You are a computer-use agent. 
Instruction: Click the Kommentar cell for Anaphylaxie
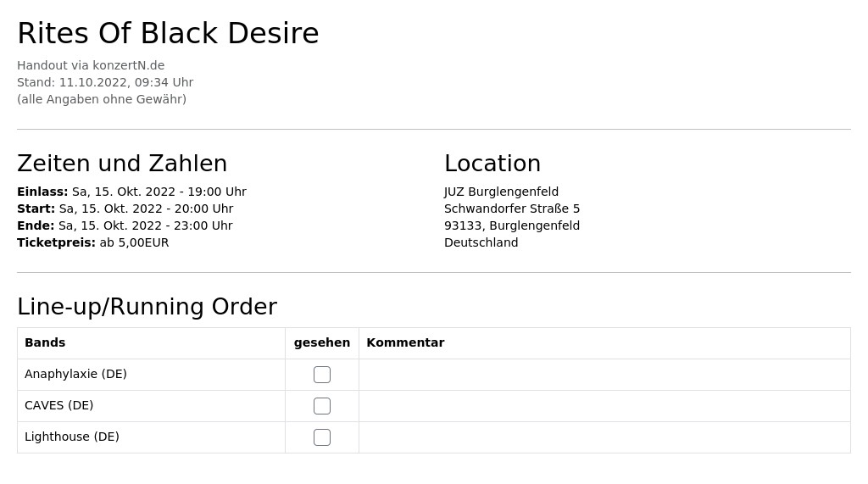coord(604,375)
